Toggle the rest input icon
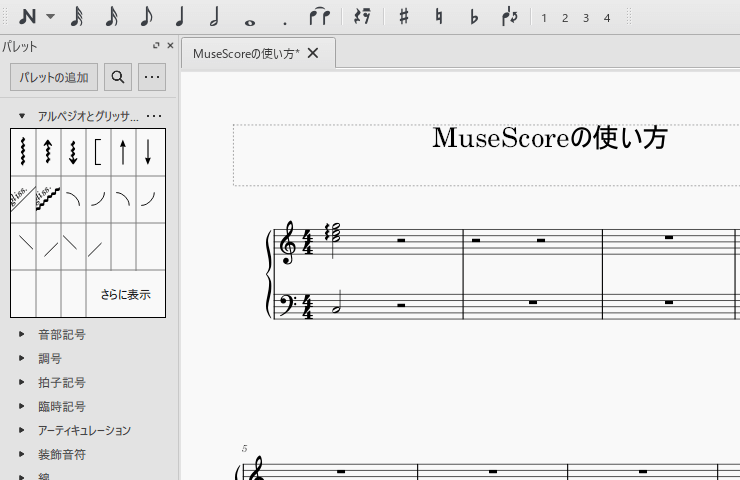The height and width of the screenshot is (480, 740). pos(363,17)
